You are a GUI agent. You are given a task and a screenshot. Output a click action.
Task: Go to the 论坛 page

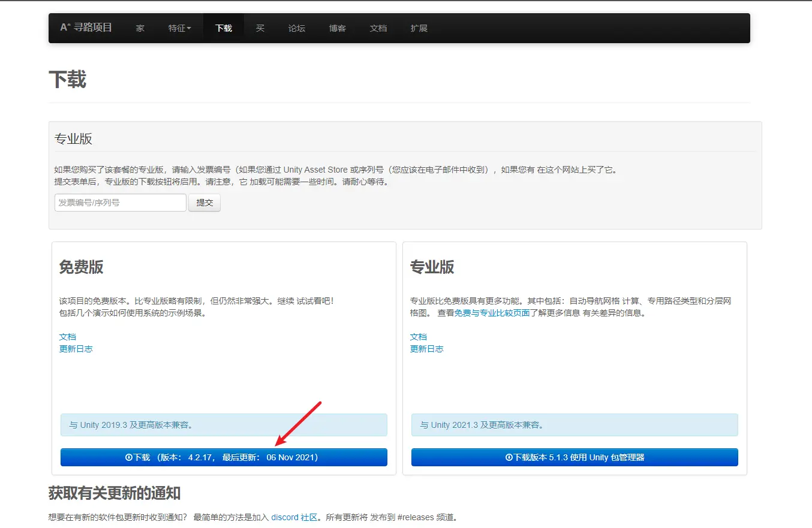coord(297,28)
